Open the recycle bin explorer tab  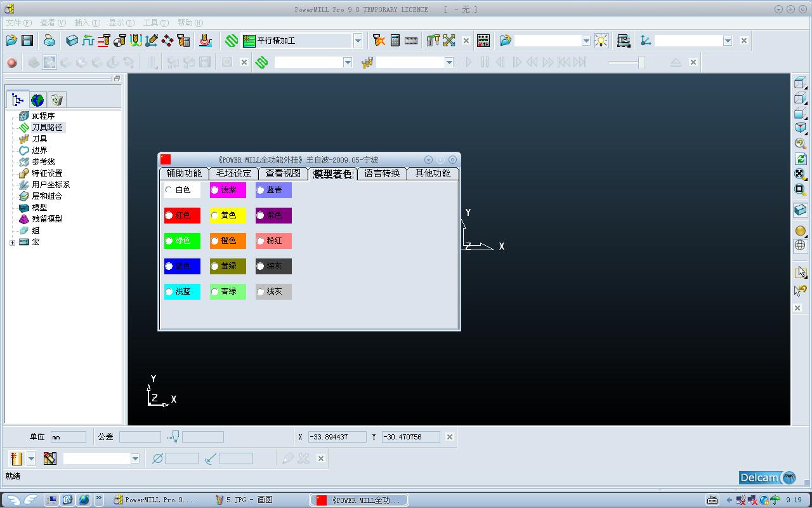tap(57, 100)
